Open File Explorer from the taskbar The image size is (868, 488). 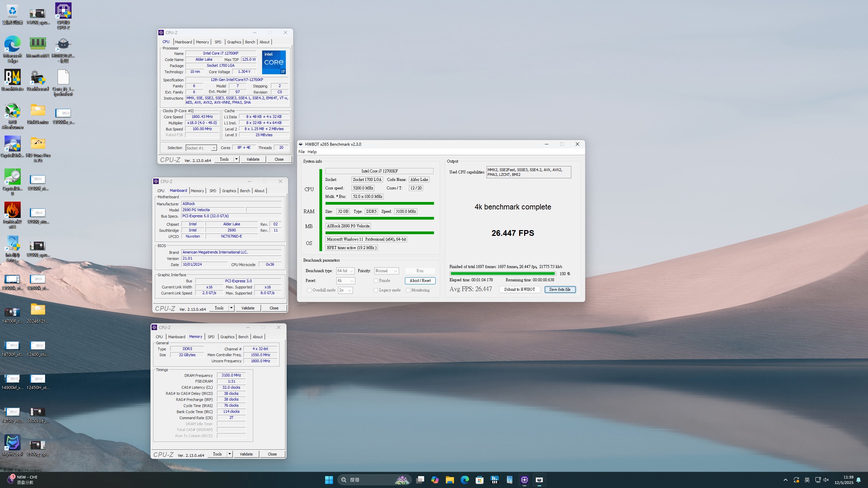tap(450, 480)
